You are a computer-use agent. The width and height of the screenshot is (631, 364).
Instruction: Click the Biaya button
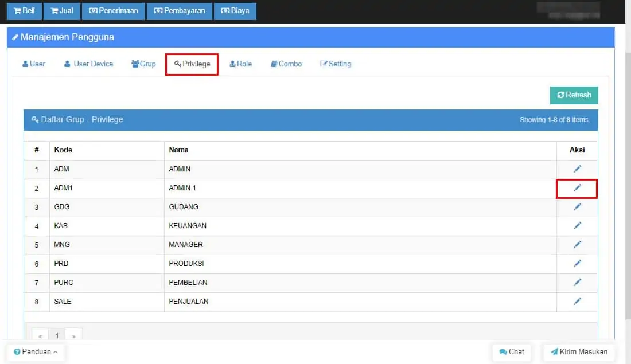[235, 11]
